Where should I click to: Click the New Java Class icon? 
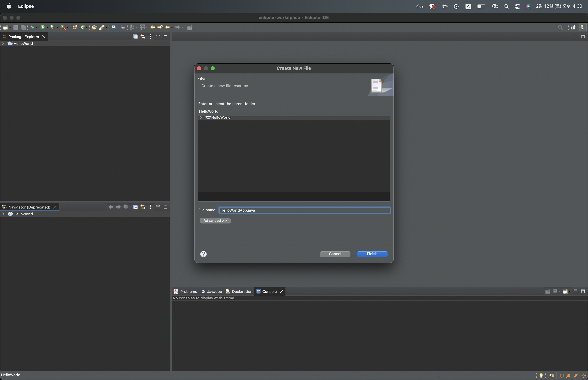click(x=83, y=27)
